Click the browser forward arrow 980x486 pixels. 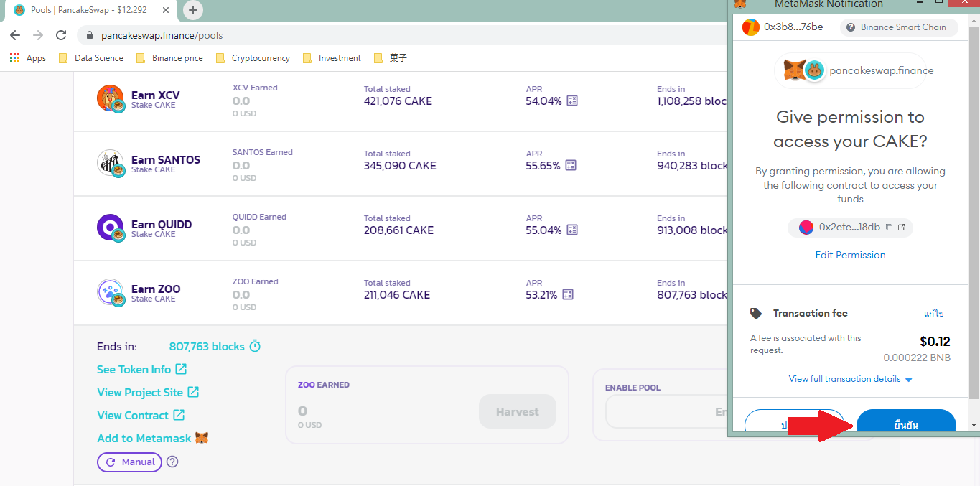coord(38,35)
